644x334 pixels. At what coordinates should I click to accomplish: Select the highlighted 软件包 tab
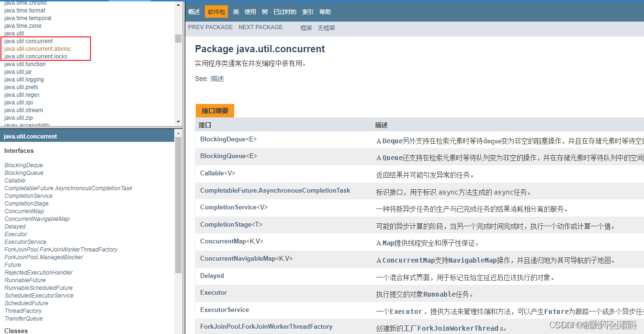(216, 12)
